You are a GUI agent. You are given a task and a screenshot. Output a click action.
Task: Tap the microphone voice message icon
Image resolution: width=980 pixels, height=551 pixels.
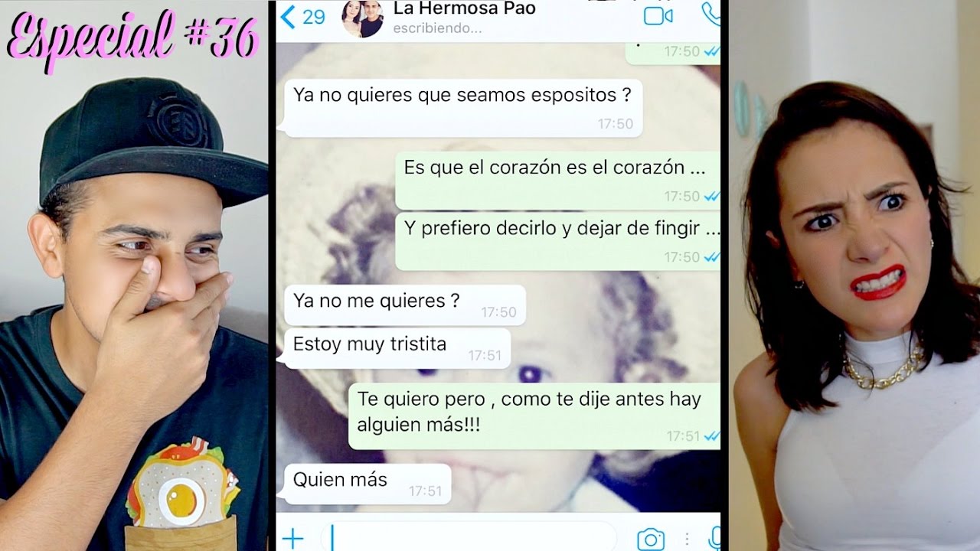pyautogui.click(x=715, y=539)
